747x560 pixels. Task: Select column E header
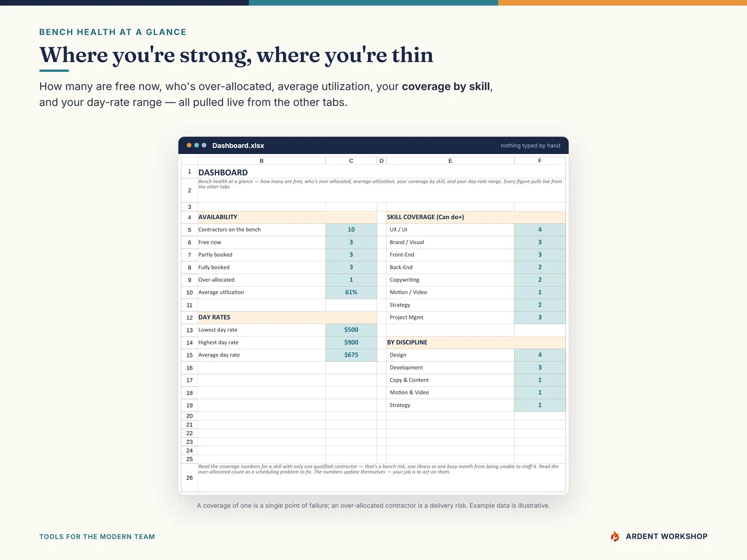click(450, 161)
